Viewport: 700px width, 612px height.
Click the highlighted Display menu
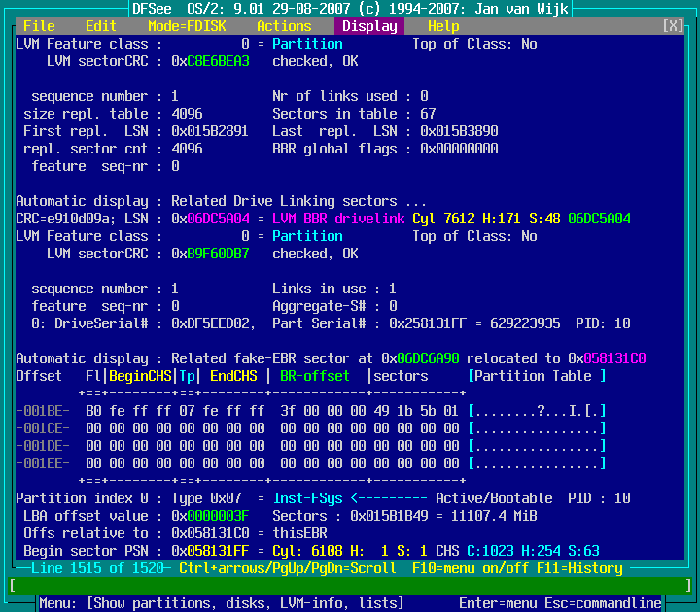[369, 26]
